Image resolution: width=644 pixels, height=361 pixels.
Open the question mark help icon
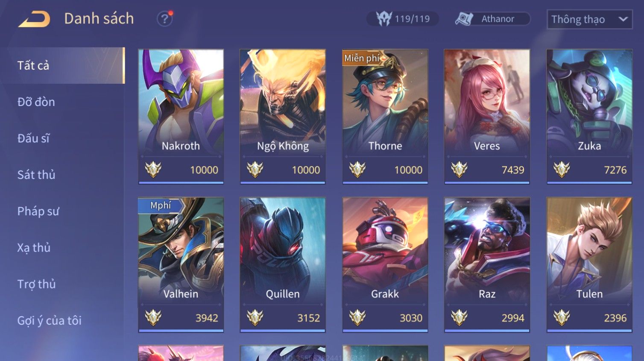pos(164,19)
